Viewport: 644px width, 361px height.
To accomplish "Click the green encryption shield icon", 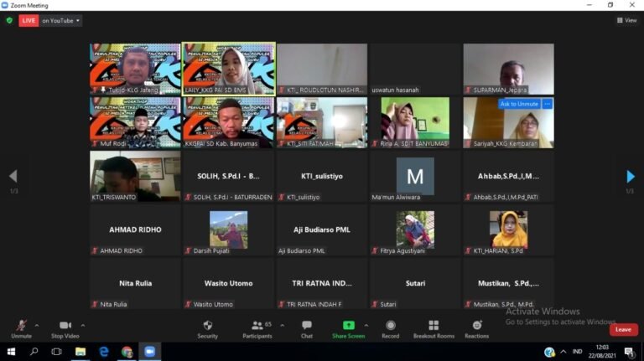I will click(9, 20).
